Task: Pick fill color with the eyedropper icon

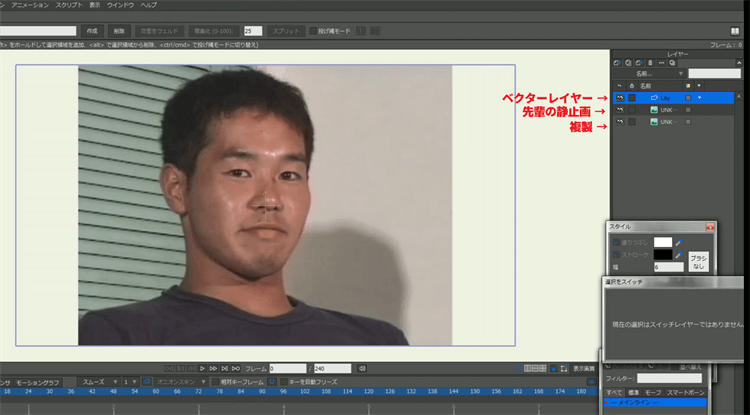Action: (679, 242)
